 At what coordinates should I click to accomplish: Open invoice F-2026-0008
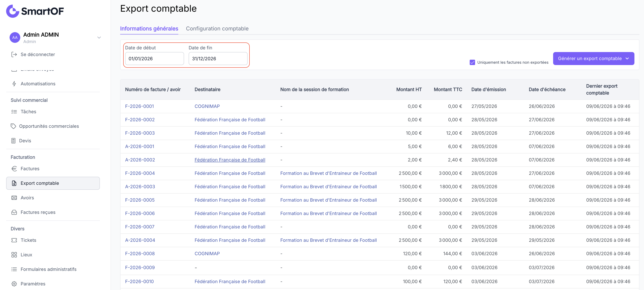pyautogui.click(x=140, y=253)
